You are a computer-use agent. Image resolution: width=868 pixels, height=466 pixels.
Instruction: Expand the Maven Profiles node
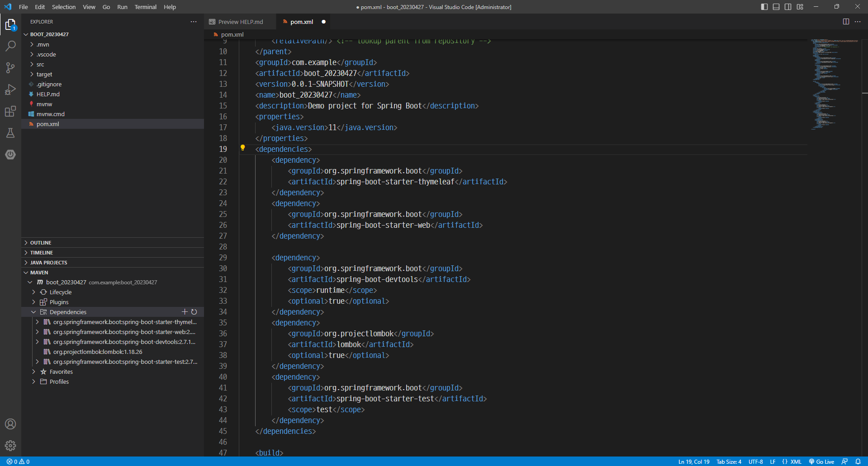click(x=112, y=381)
